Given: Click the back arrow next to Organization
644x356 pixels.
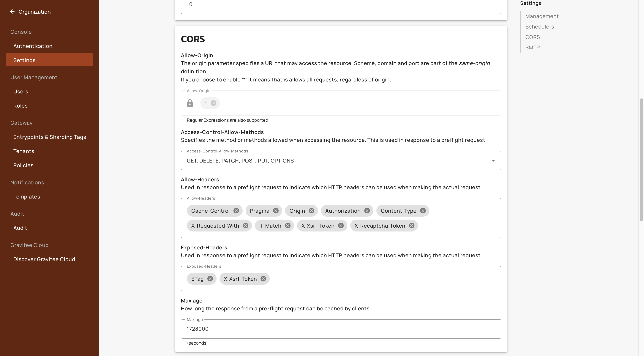Looking at the screenshot, I should point(12,12).
